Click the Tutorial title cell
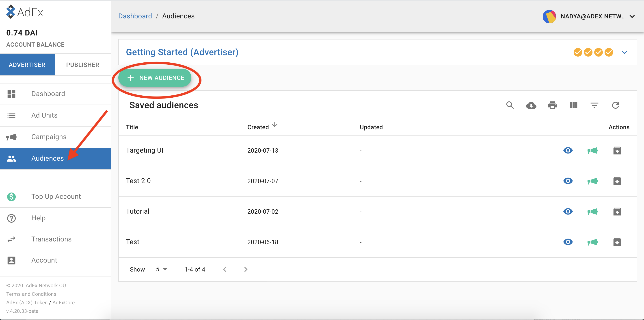 pyautogui.click(x=138, y=211)
